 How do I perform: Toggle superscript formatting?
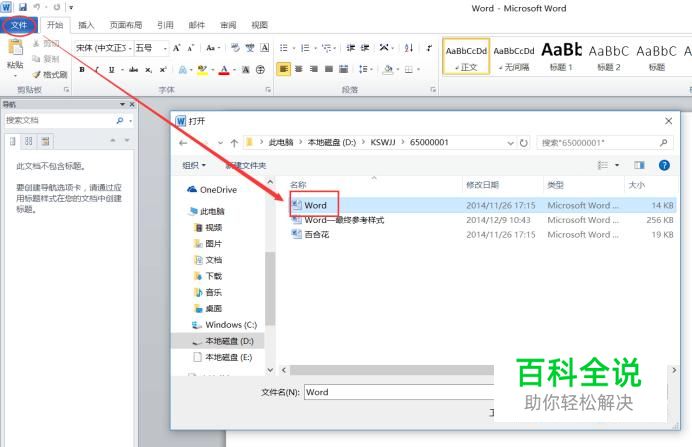[x=163, y=70]
